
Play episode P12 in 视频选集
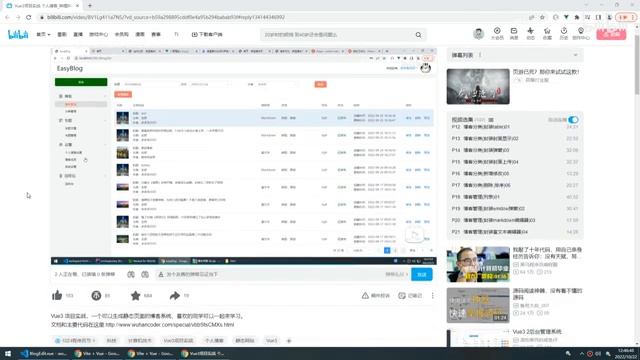click(515, 127)
